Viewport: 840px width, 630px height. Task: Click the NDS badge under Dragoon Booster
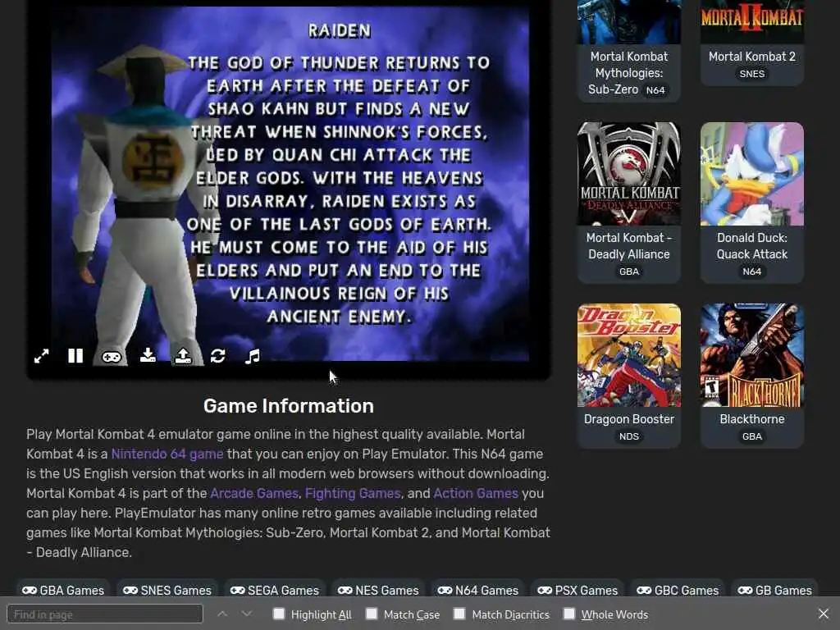coord(629,436)
